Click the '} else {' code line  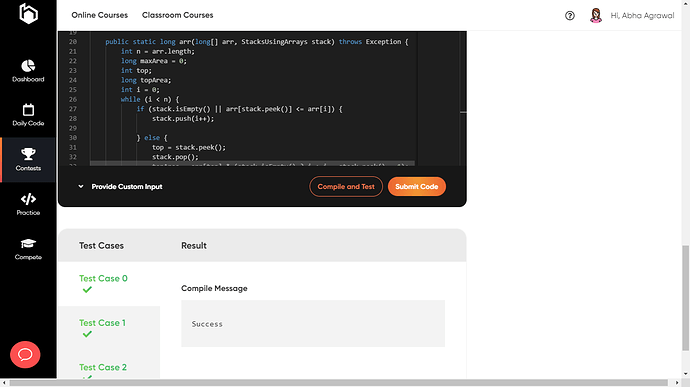point(152,138)
